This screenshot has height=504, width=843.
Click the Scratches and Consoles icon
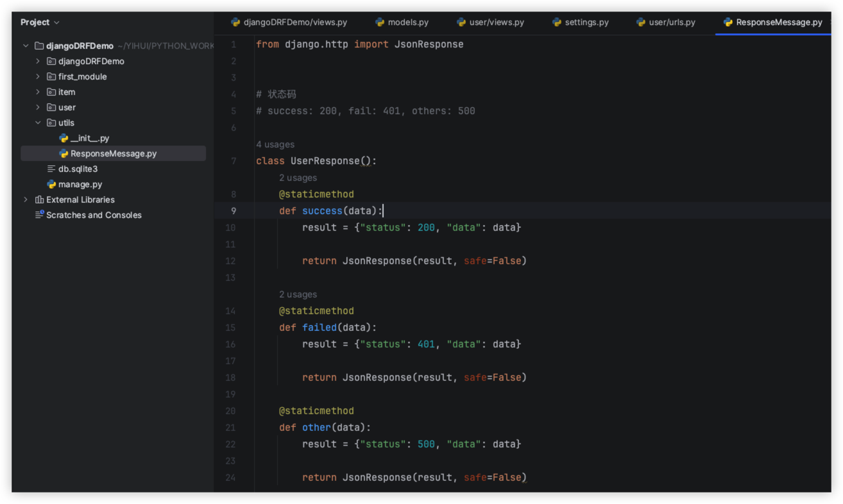pyautogui.click(x=39, y=215)
